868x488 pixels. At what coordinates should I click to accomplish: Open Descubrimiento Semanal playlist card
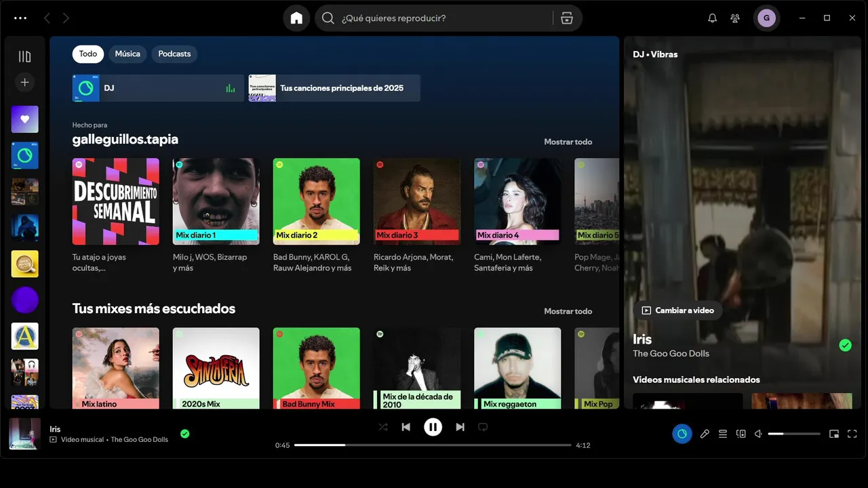pos(116,215)
